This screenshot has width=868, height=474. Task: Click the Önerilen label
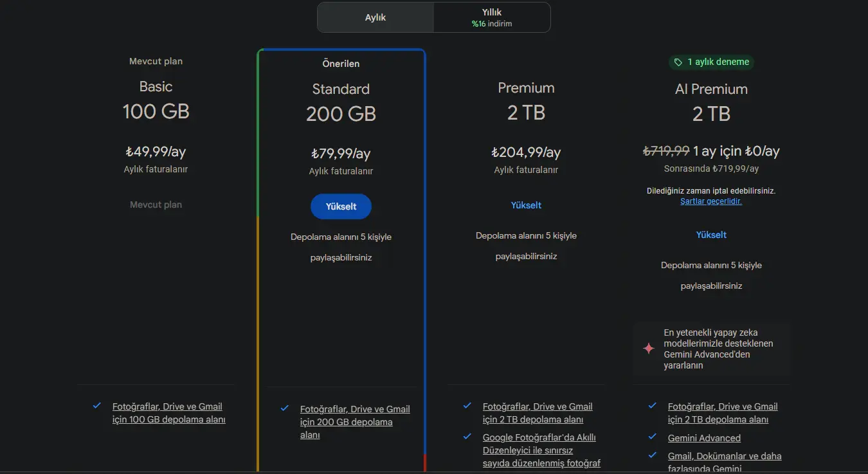[341, 64]
